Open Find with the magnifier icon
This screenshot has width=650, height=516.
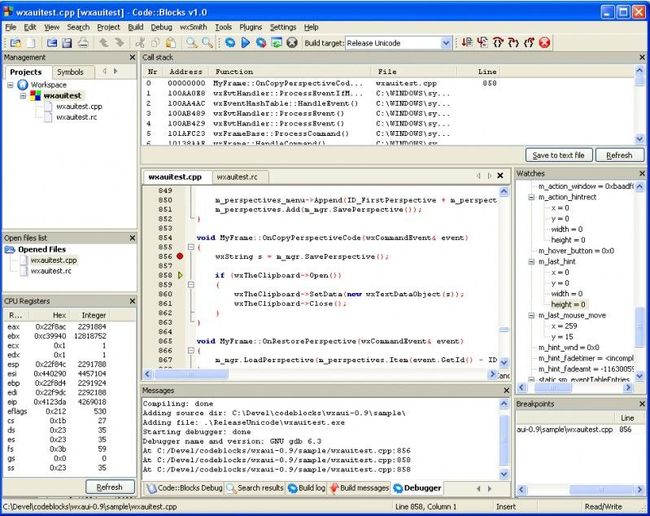point(192,43)
